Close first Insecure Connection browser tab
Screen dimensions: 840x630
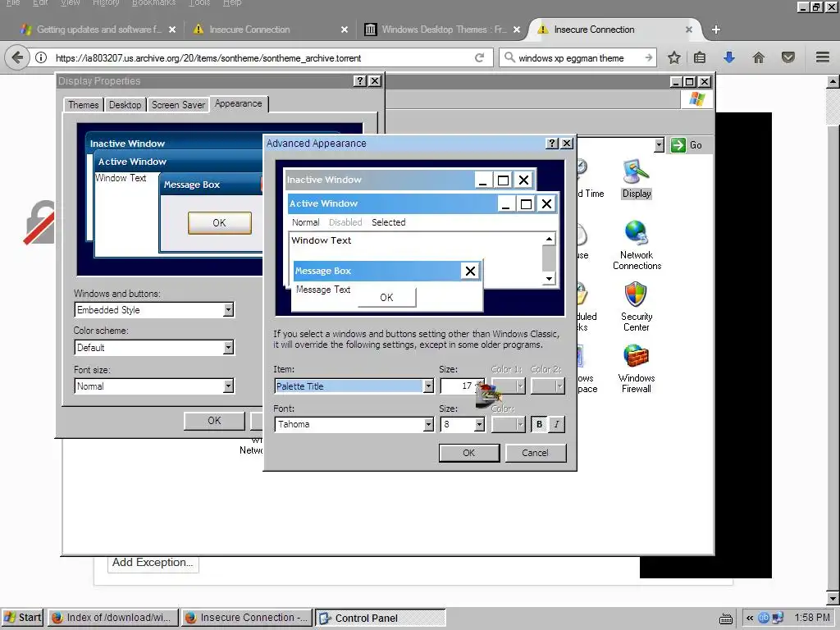coord(345,30)
